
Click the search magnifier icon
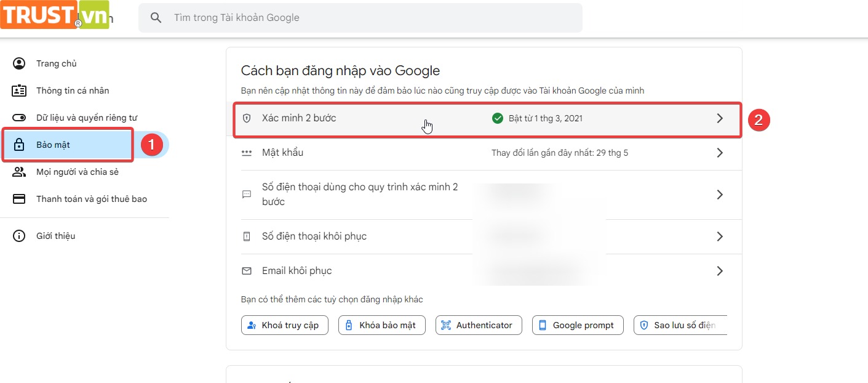pyautogui.click(x=156, y=18)
